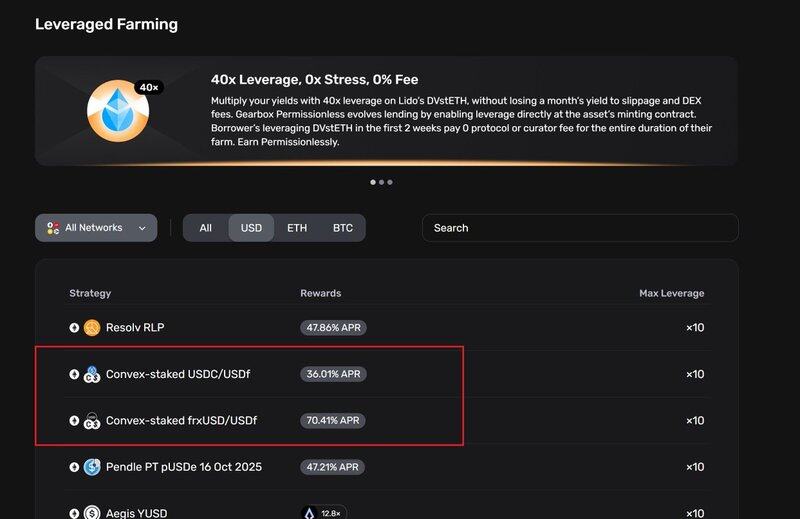Click the network badge beside Convex-staked frxUSD/USDf
The width and height of the screenshot is (800, 519).
point(74,421)
